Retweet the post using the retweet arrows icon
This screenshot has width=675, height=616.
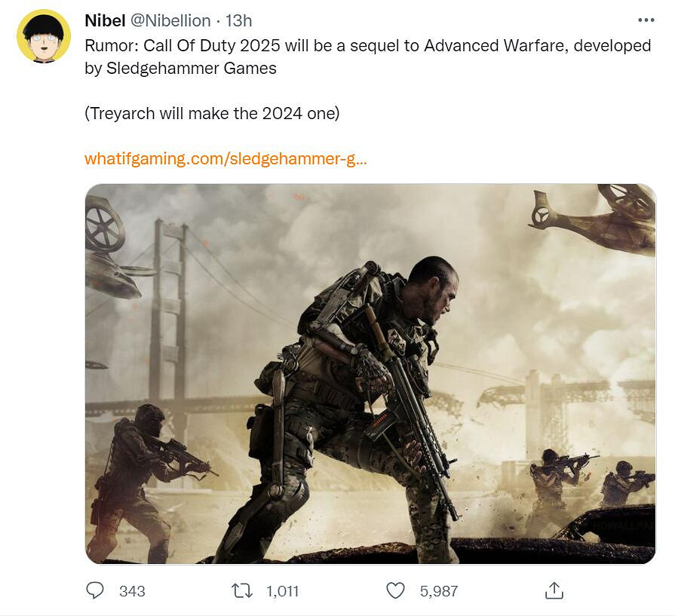tap(242, 590)
